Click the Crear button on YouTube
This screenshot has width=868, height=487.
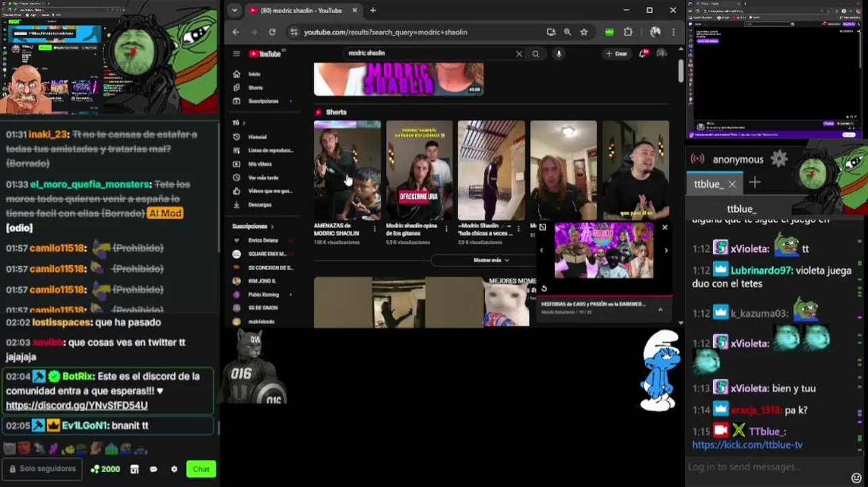617,53
